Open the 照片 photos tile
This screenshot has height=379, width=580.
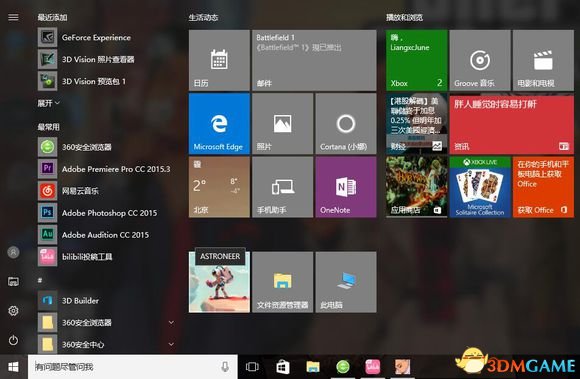(x=283, y=123)
